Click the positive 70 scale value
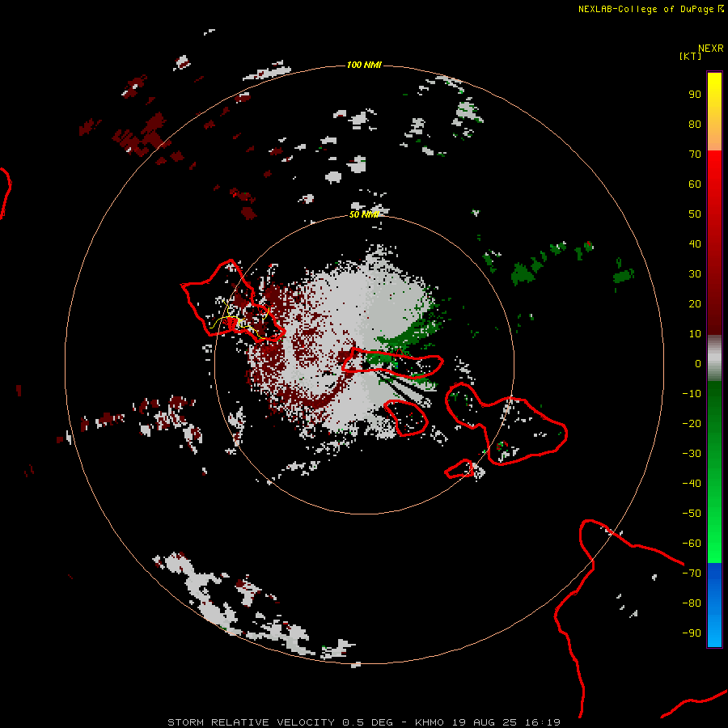728x728 pixels. pyautogui.click(x=695, y=154)
